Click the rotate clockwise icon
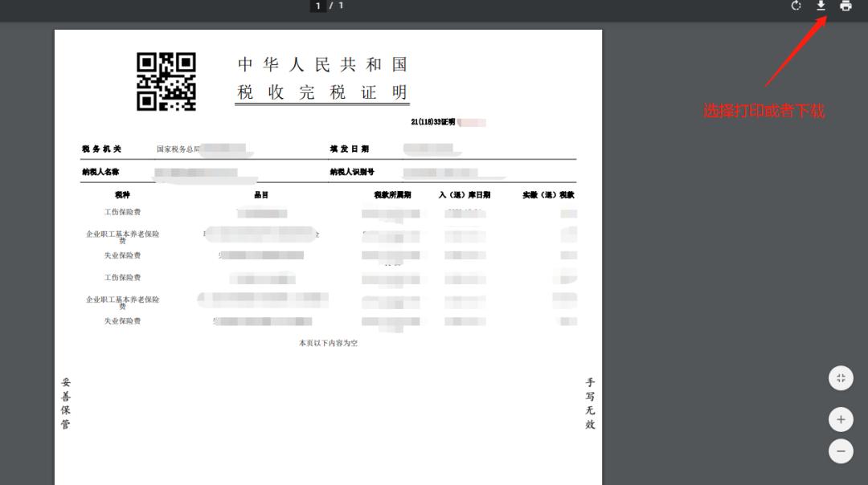 coord(796,6)
